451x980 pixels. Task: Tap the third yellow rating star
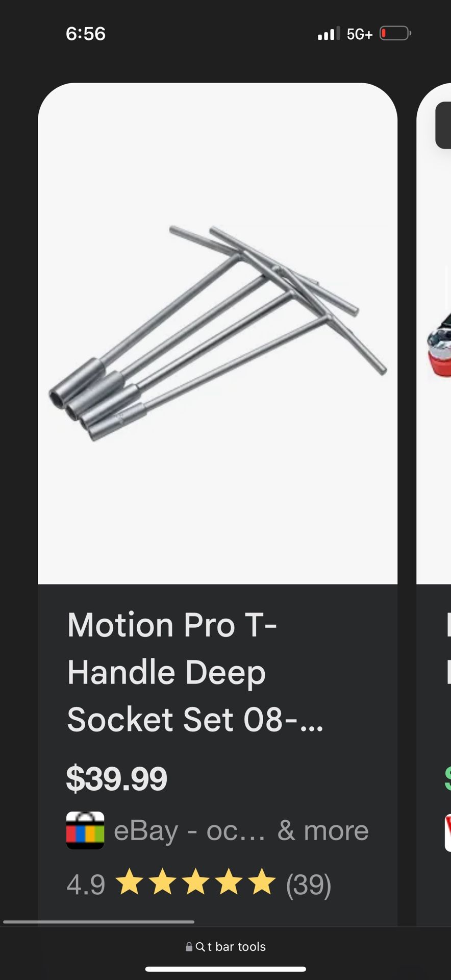(196, 882)
